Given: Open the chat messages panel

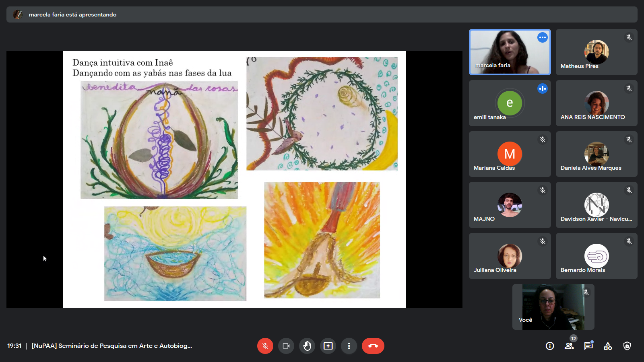Looking at the screenshot, I should (588, 346).
